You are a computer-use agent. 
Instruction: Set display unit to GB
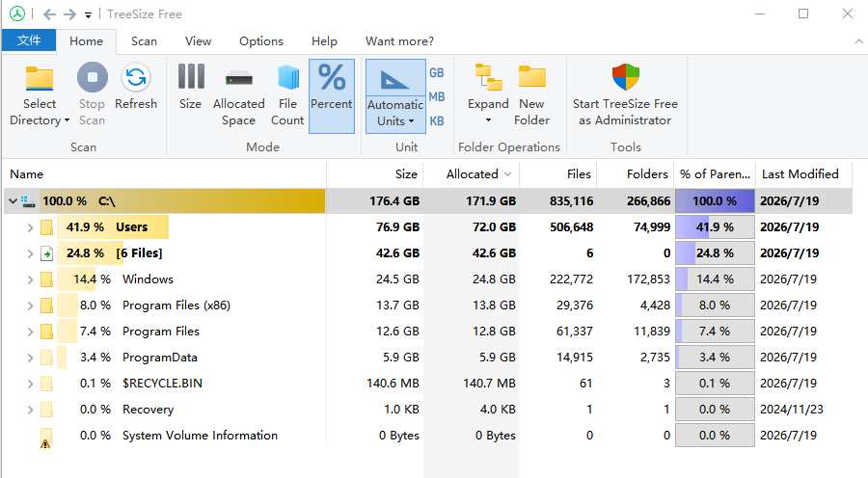pyautogui.click(x=436, y=72)
